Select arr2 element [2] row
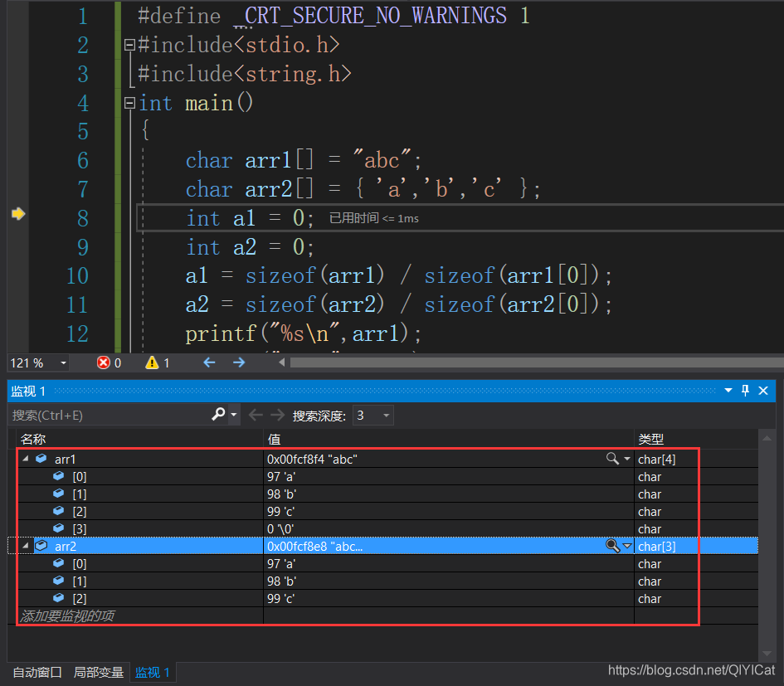 387,599
